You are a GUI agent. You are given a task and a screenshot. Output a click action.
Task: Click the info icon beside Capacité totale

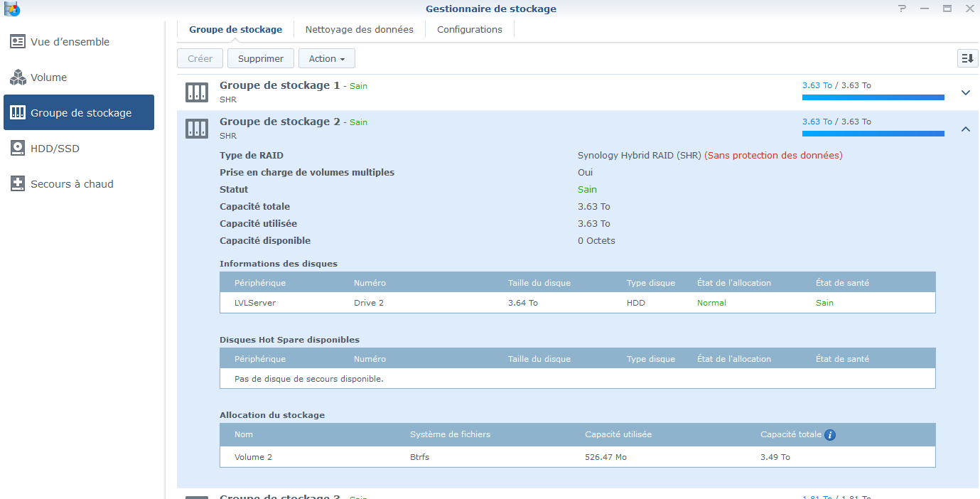point(829,435)
